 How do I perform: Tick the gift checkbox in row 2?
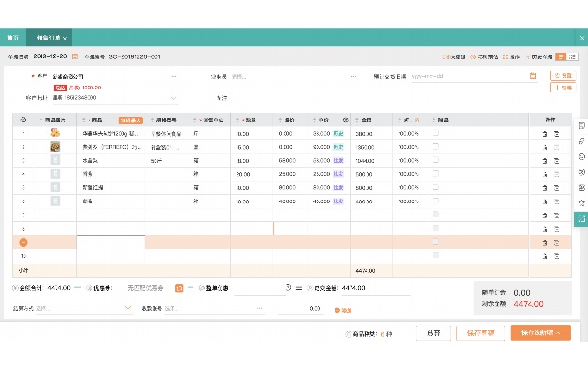point(435,147)
